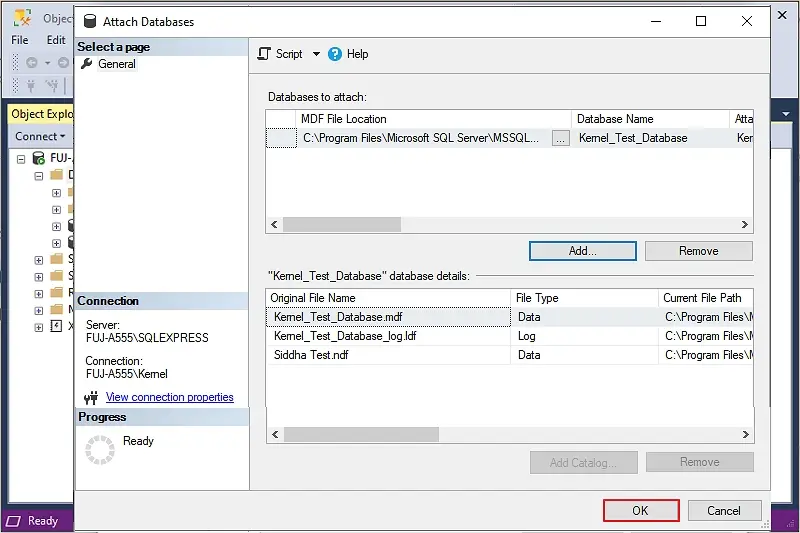
Task: Click the Attach Databases database title icon
Action: [90, 21]
